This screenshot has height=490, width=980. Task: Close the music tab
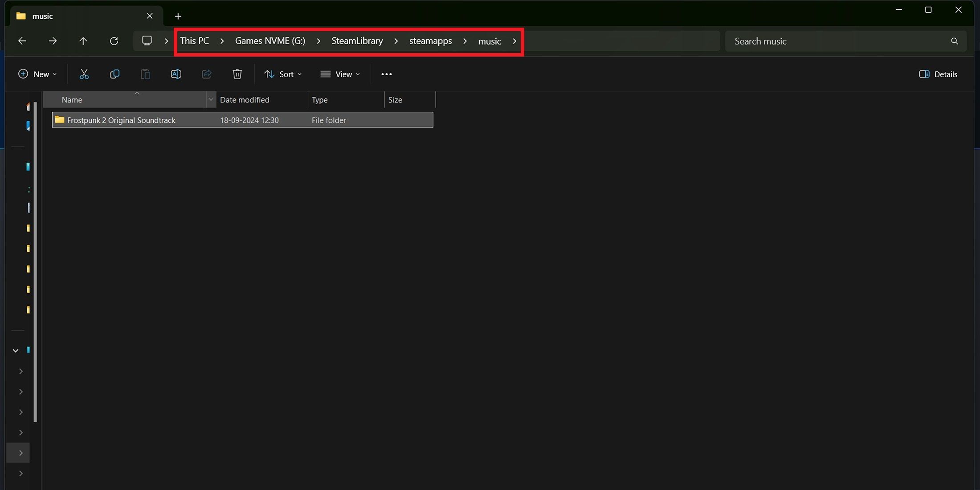[150, 16]
